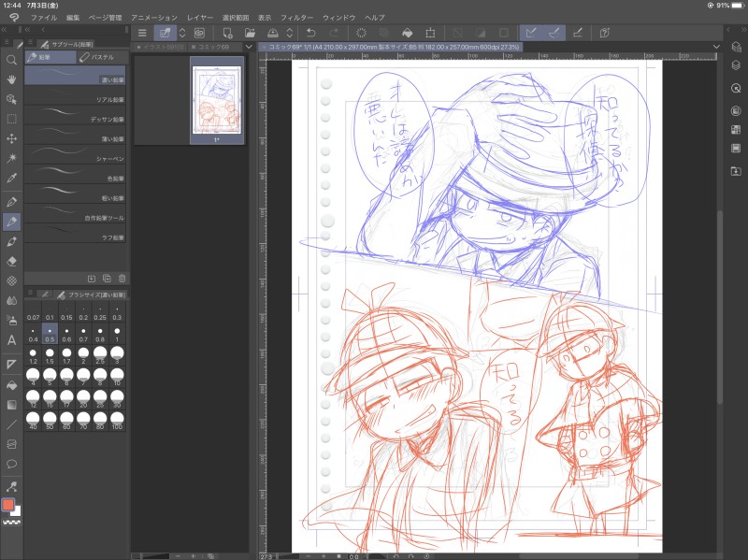The image size is (748, 560).
Task: Select the Eraser tool
Action: pyautogui.click(x=11, y=261)
